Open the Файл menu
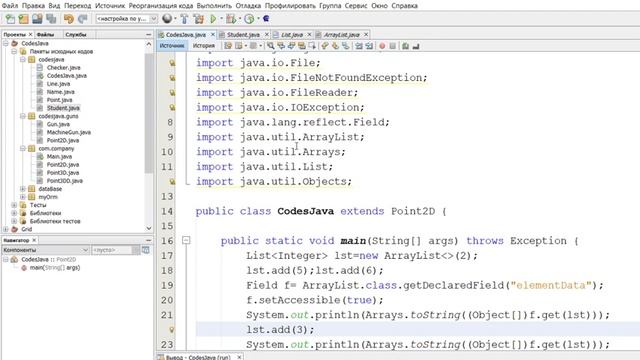Screen dimensions: 640x360 (10, 6)
